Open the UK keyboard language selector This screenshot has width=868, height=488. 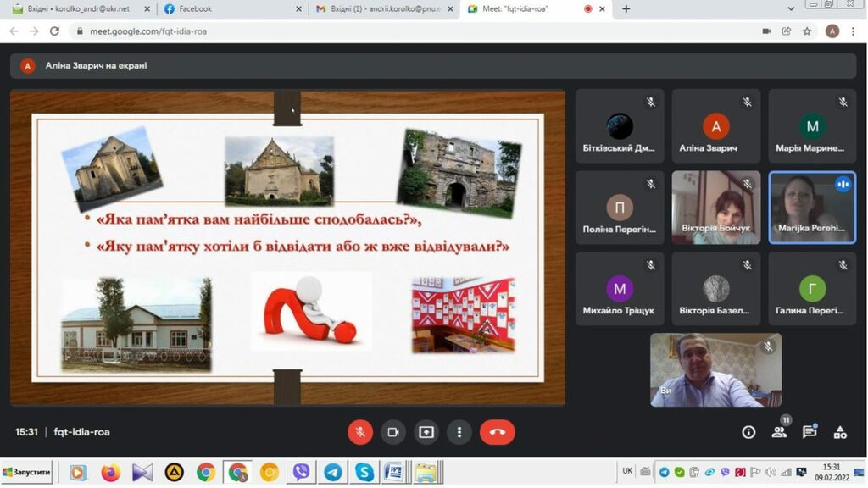pyautogui.click(x=627, y=471)
